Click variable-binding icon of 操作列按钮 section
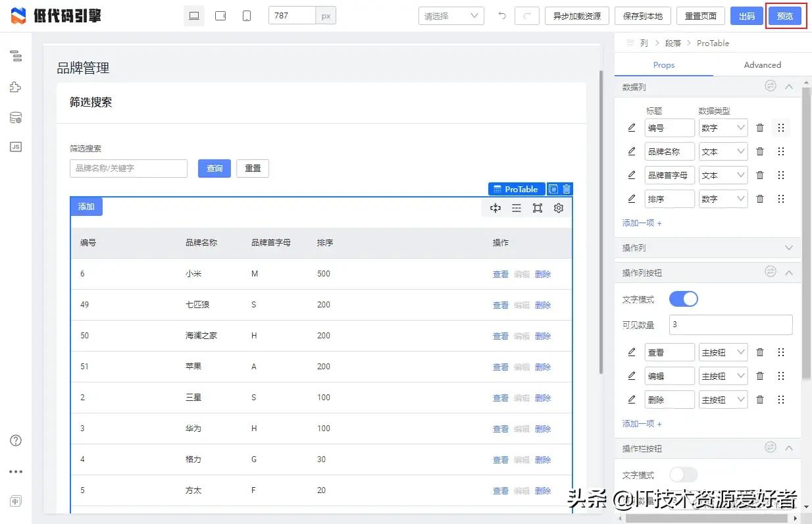This screenshot has height=524, width=812. pos(771,272)
